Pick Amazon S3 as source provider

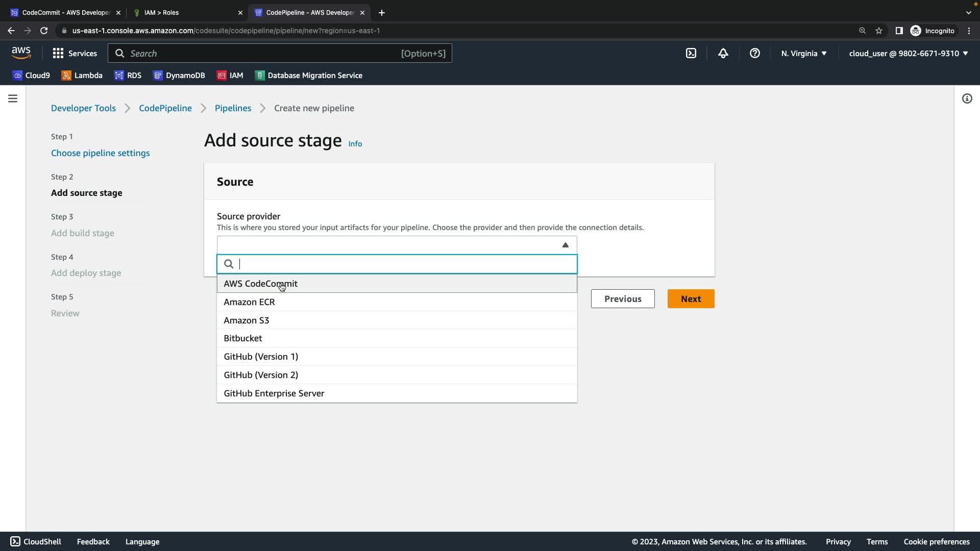tap(246, 320)
